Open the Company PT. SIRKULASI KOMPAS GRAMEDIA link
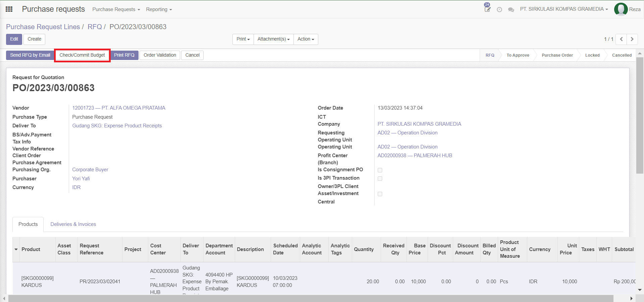The height and width of the screenshot is (302, 644). click(419, 124)
